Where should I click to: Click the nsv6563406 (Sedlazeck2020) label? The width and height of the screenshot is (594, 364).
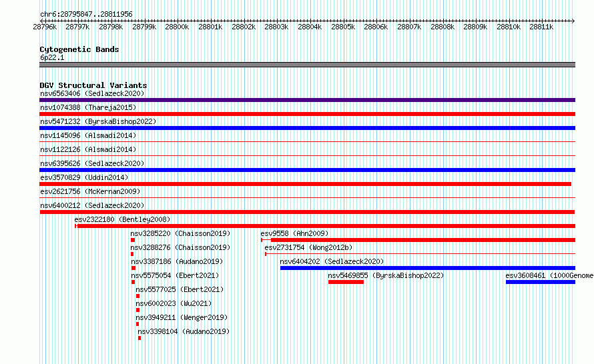92,93
